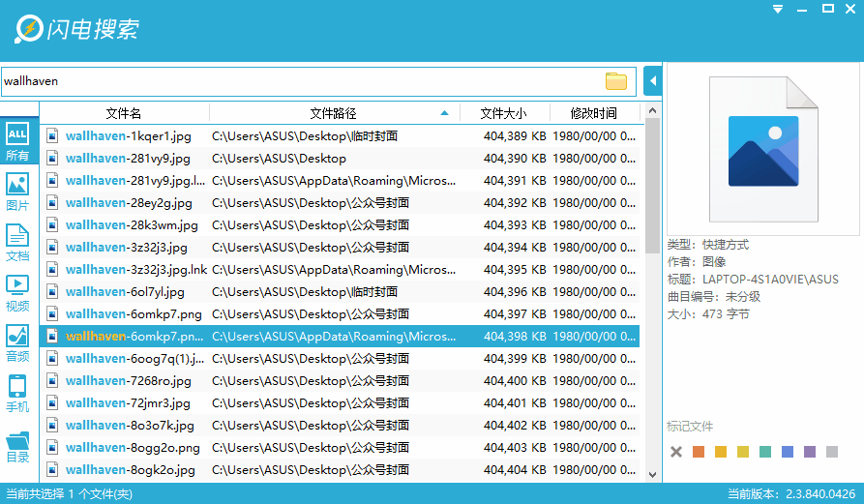Switch to the 文档 (Documents) category
Viewport: 864px width, 504px height.
(x=17, y=243)
